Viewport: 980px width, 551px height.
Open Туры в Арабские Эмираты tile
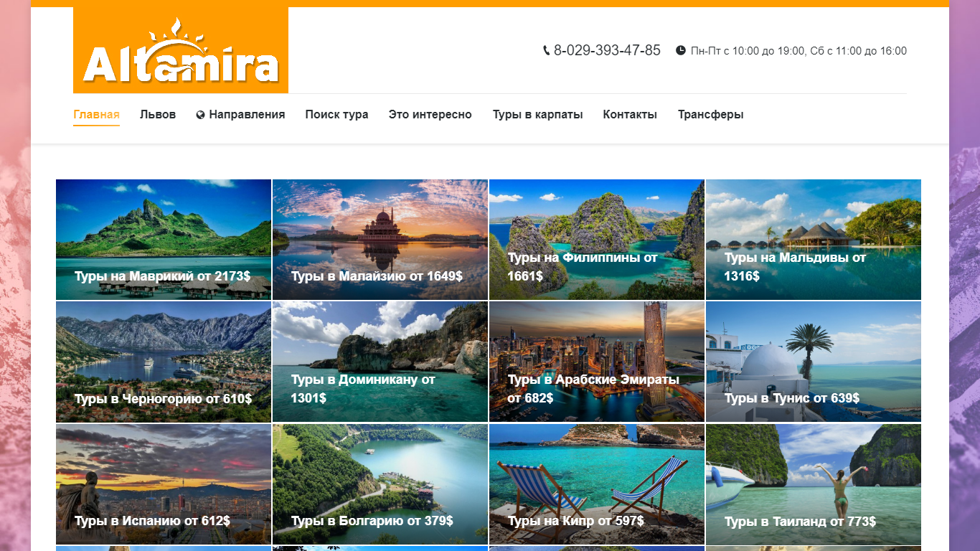[597, 362]
